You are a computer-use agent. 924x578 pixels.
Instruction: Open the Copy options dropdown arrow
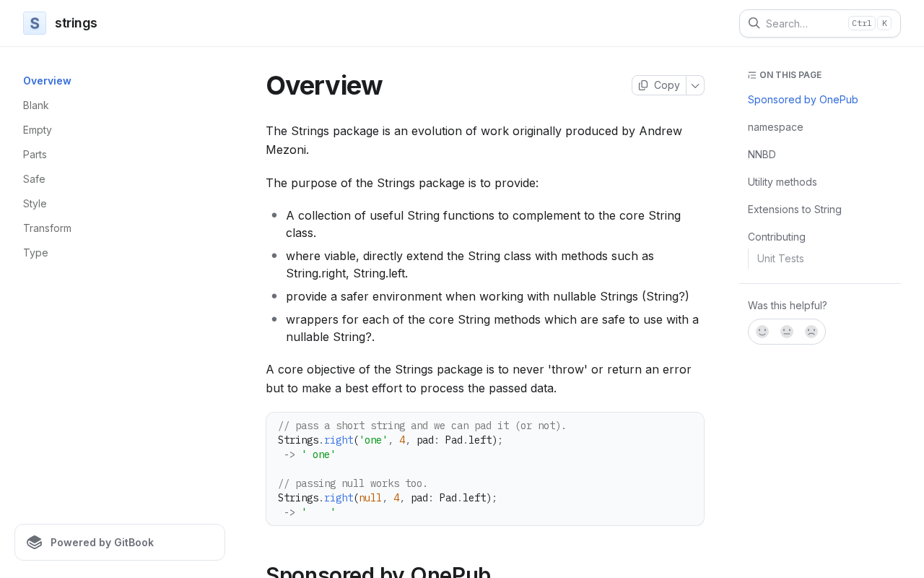tap(695, 85)
